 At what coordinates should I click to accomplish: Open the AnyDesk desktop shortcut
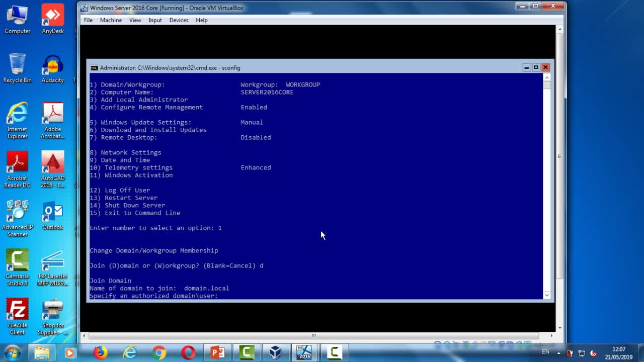pos(53,20)
